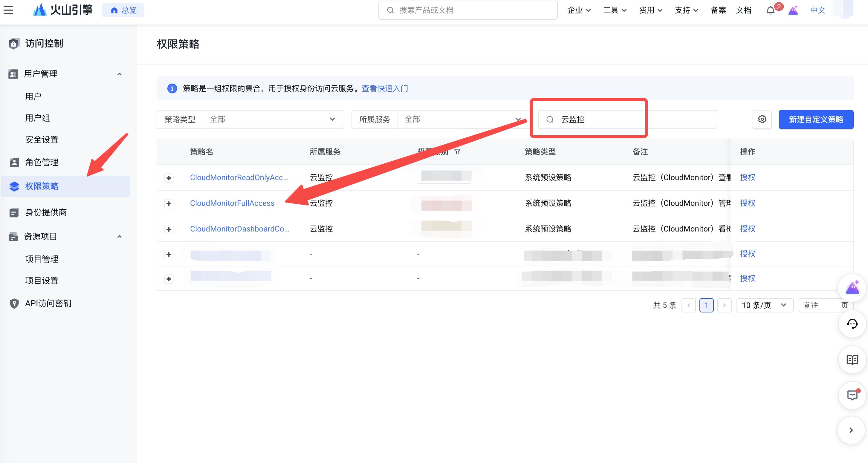The height and width of the screenshot is (463, 868).
Task: Open the hamburger navigation menu
Action: 8,10
